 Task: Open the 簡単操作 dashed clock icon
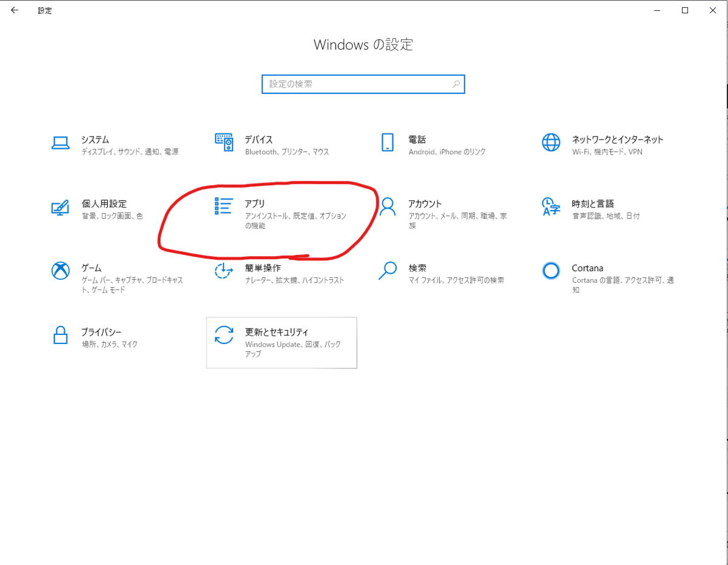pos(224,271)
